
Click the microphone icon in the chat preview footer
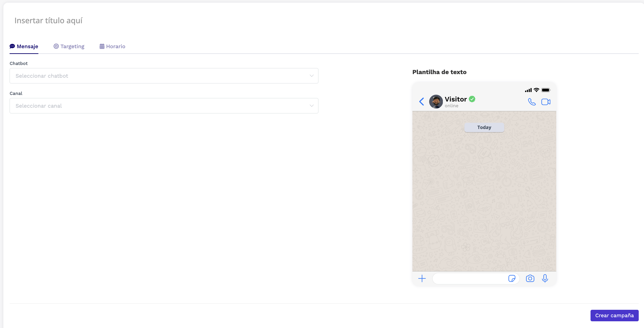(x=545, y=279)
